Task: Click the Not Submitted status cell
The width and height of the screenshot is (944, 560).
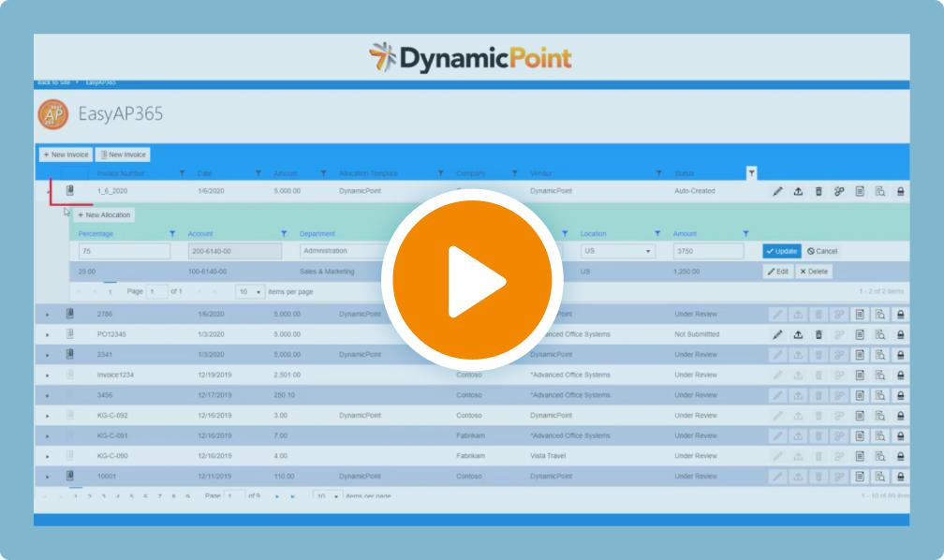Action: [x=697, y=334]
